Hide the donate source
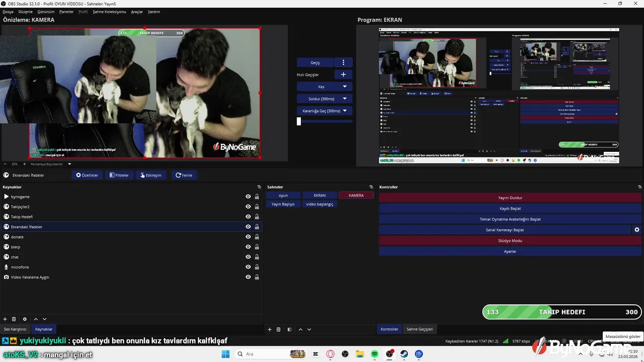Viewport: 644px width, 362px height. tap(248, 237)
